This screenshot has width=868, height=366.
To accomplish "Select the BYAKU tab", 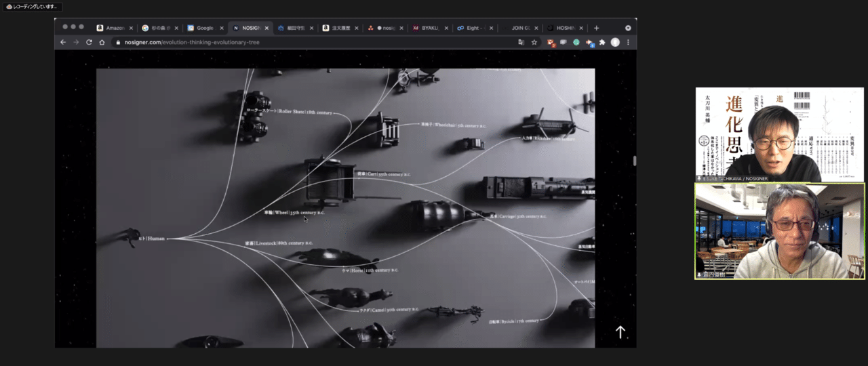I will tap(429, 28).
